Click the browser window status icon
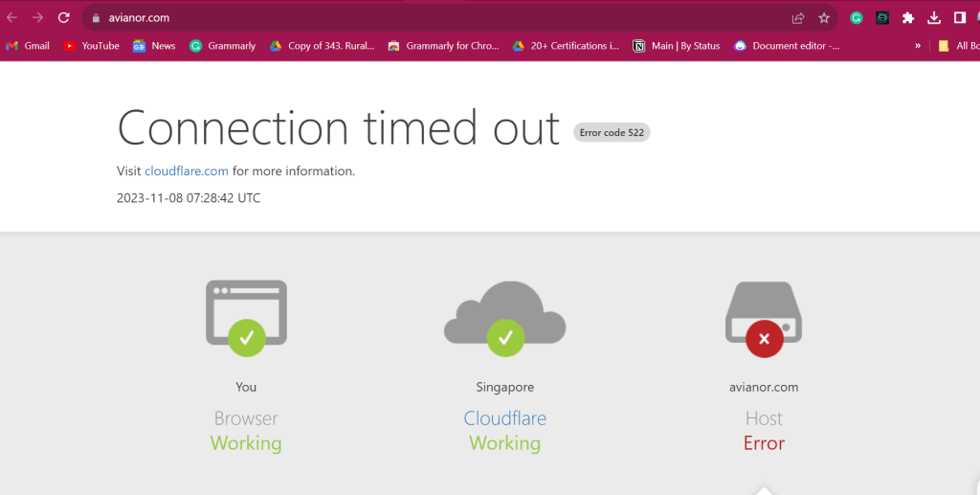Viewport: 980px width, 495px height. tap(246, 318)
